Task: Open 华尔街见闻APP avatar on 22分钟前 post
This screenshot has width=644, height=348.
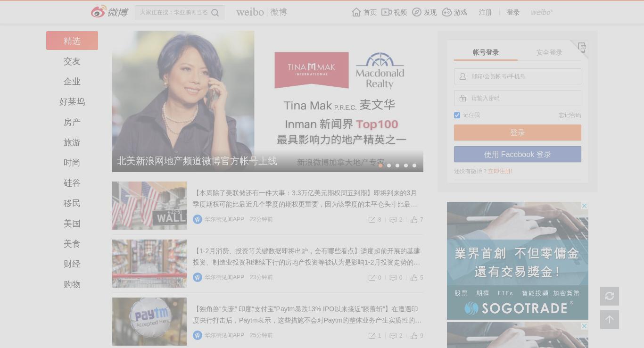Action: [x=198, y=219]
